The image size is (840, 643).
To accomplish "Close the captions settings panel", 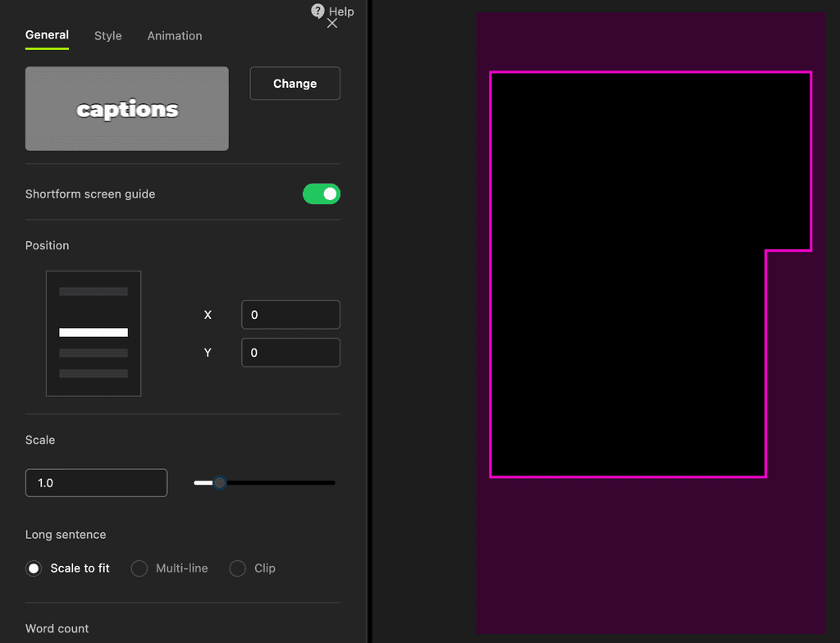I will 332,23.
